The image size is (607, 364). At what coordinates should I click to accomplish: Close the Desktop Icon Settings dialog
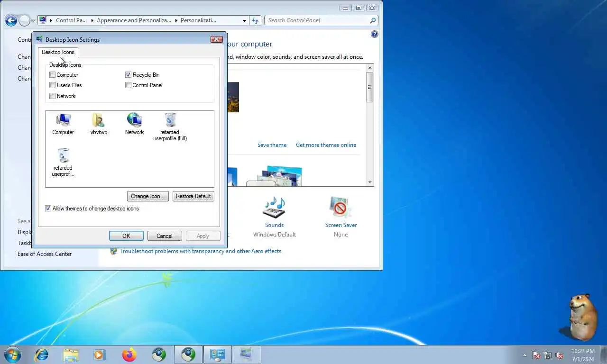216,39
